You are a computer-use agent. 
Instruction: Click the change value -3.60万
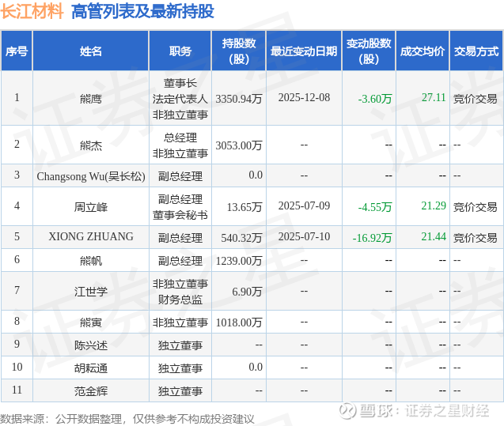tap(375, 99)
